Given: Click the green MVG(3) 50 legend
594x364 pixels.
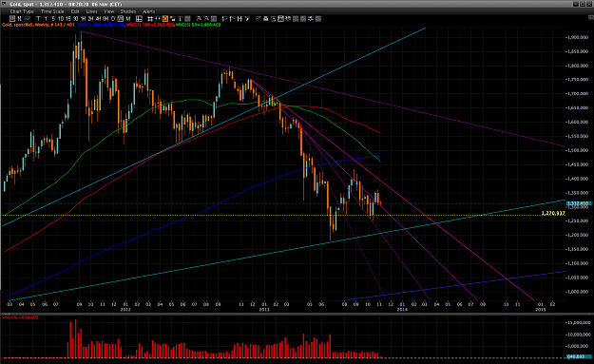Looking at the screenshot, I should (x=198, y=25).
